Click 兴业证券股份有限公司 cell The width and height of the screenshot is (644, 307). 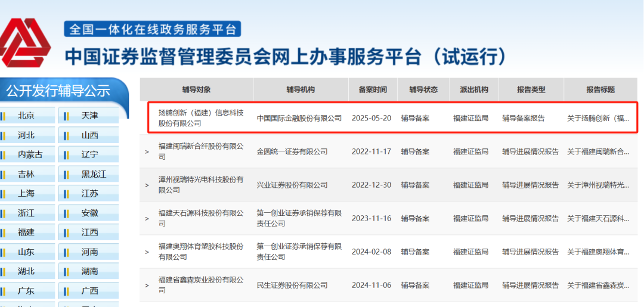[x=292, y=185]
